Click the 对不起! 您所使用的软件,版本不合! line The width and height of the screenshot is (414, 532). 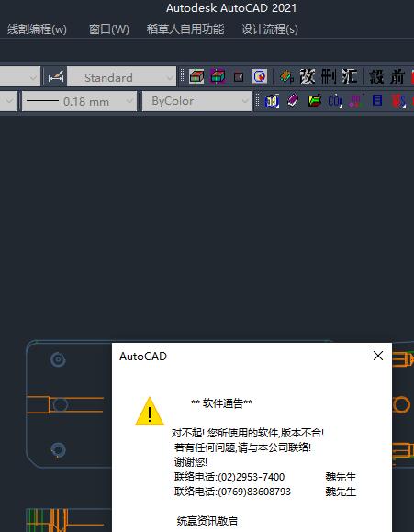248,433
